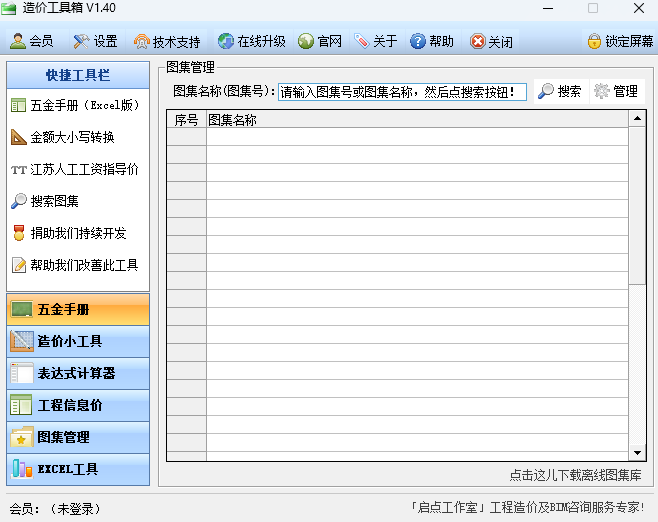Minimize the 造价工具箱 window
Screen dimensions: 658x522
pyautogui.click(x=548, y=8)
